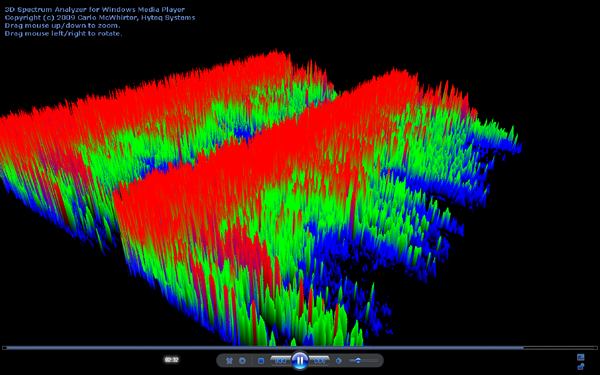The width and height of the screenshot is (600, 375).
Task: Click the copyright Carlo McWhirter text
Action: [100, 18]
